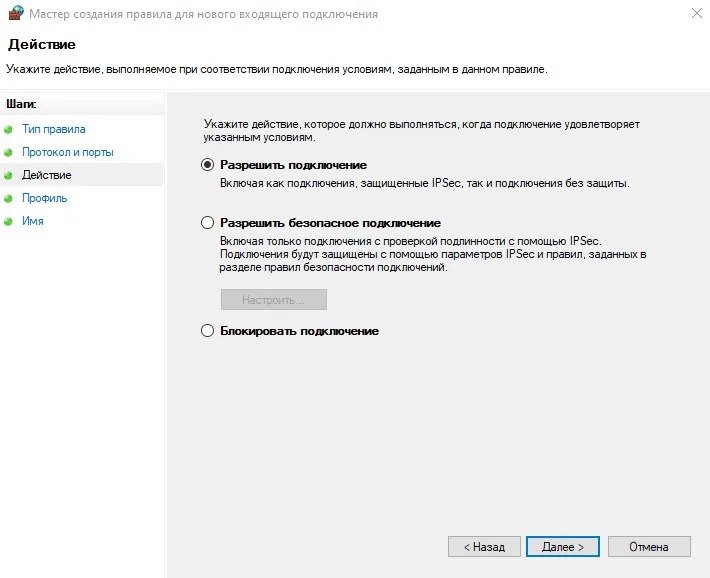
Task: Click green bullet beside Тип правила
Action: 9,130
